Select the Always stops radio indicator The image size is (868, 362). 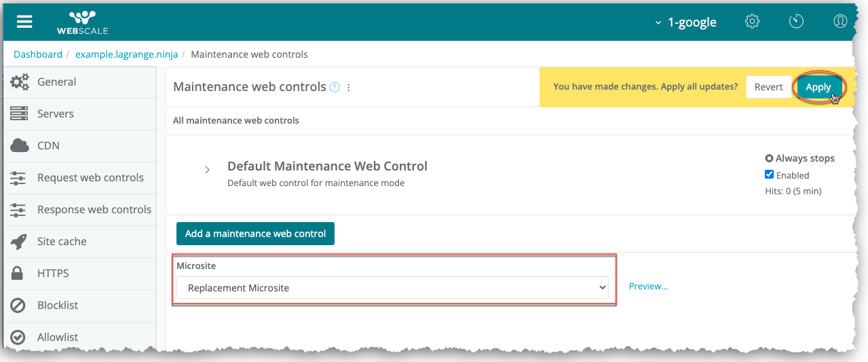pyautogui.click(x=769, y=158)
